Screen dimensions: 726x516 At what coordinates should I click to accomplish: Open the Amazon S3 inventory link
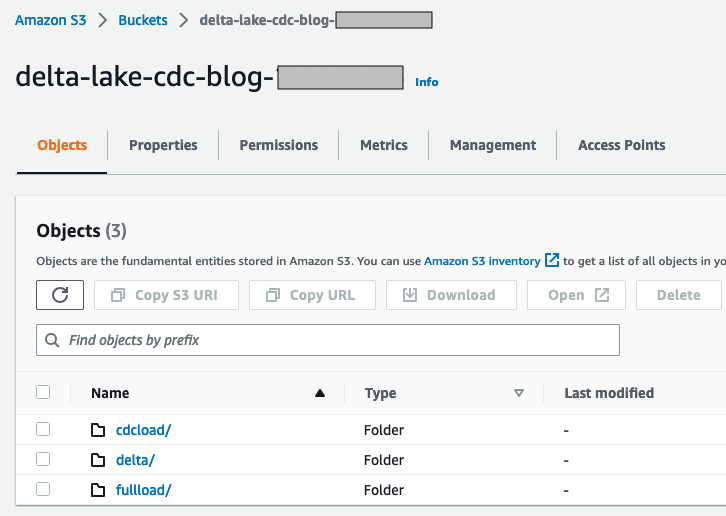482,261
